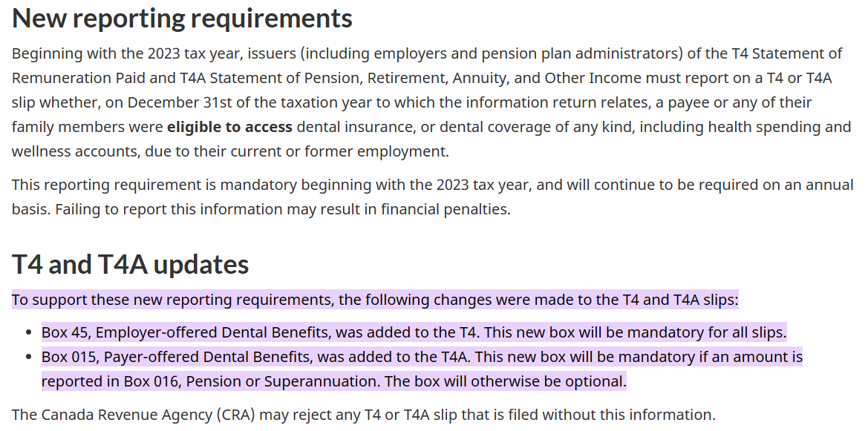The image size is (868, 431).
Task: Click the first bullet marker before Box 45
Action: (30, 333)
